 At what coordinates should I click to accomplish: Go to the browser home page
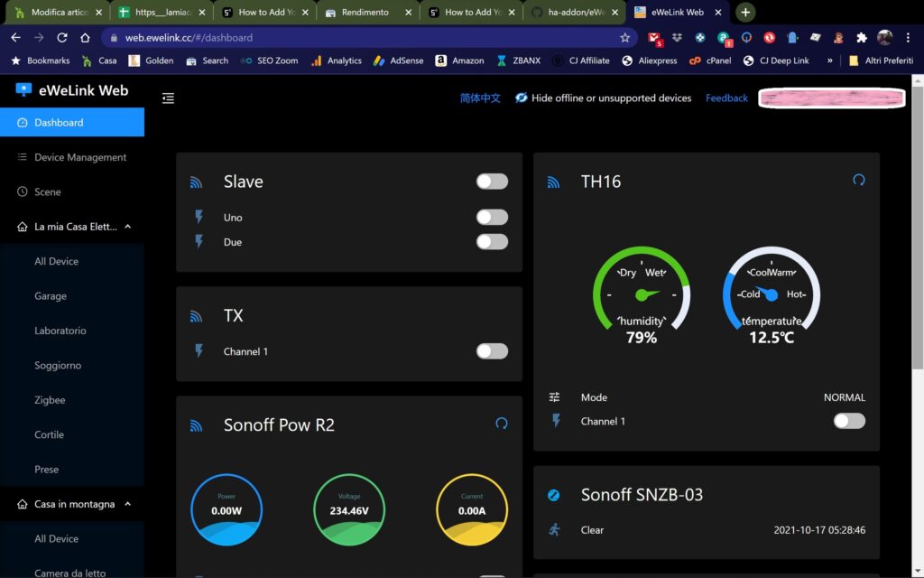pyautogui.click(x=85, y=38)
